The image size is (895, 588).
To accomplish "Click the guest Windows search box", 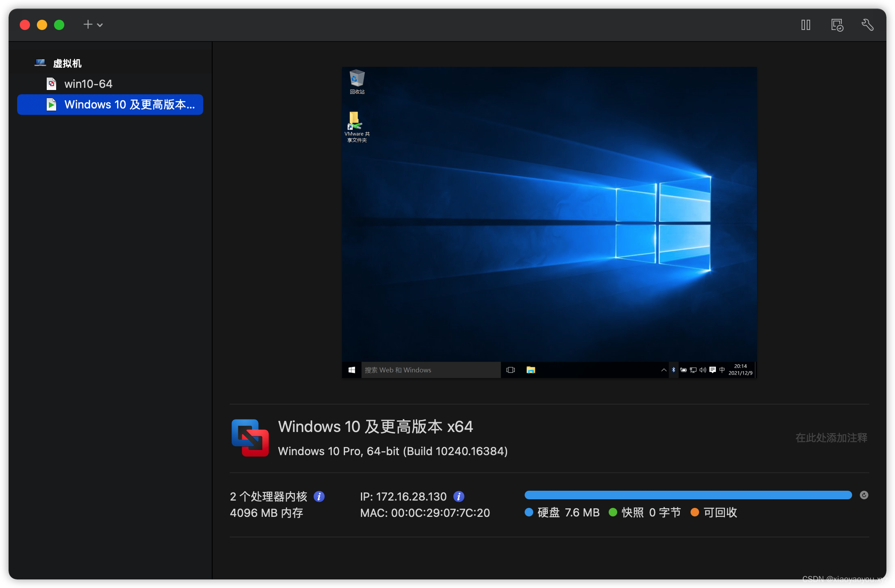I will point(430,370).
